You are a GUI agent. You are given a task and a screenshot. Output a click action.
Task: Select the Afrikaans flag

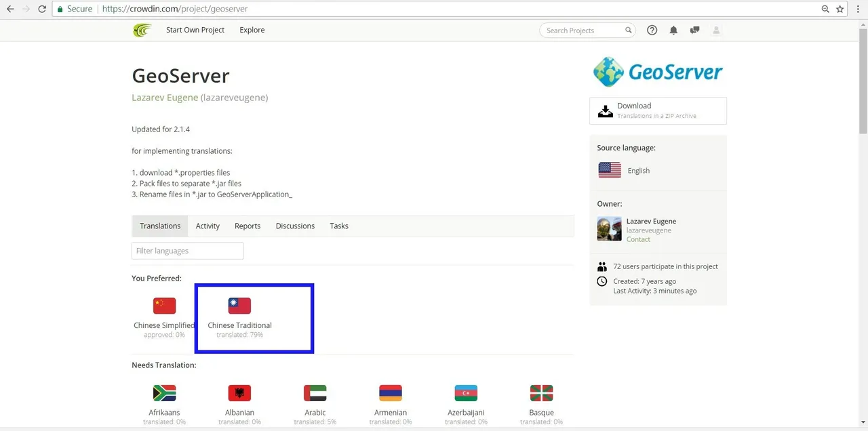pos(164,393)
